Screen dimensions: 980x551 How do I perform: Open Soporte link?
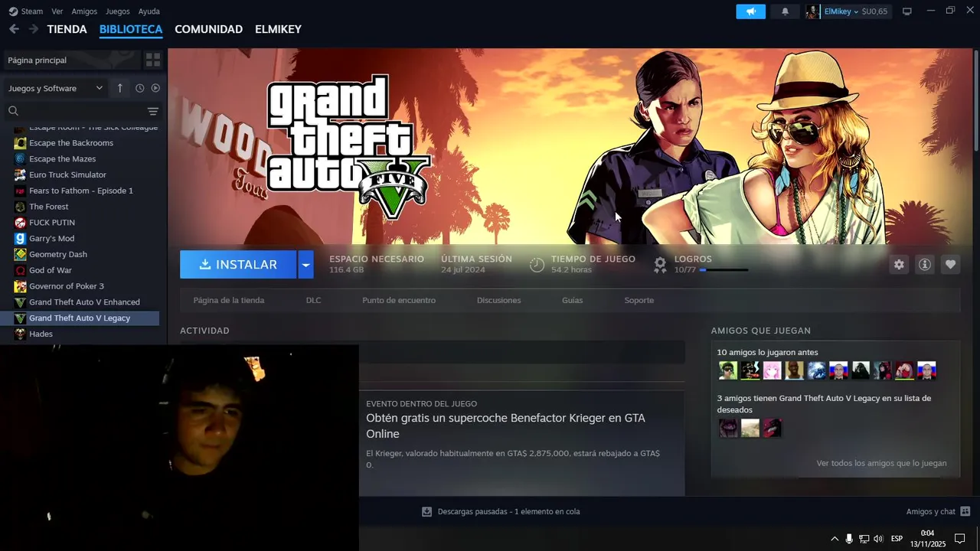pos(639,300)
